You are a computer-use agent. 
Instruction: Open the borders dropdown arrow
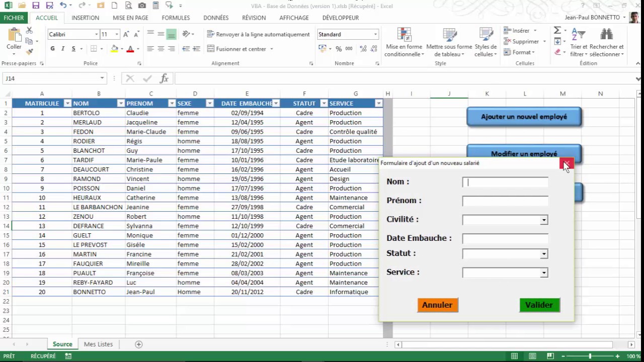tap(101, 49)
